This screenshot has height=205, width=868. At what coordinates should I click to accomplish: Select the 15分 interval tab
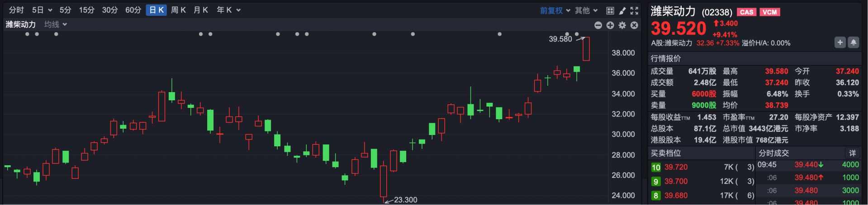pyautogui.click(x=86, y=10)
